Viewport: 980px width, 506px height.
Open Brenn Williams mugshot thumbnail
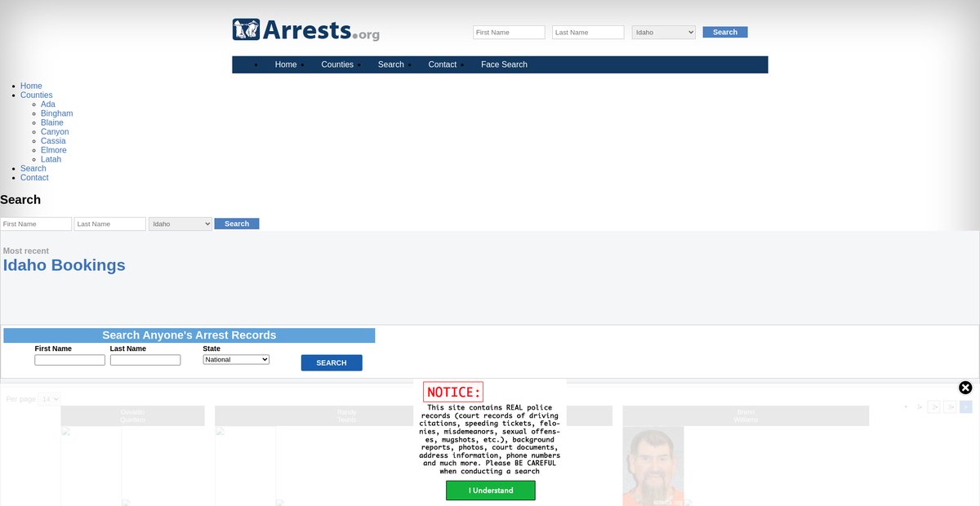653,466
